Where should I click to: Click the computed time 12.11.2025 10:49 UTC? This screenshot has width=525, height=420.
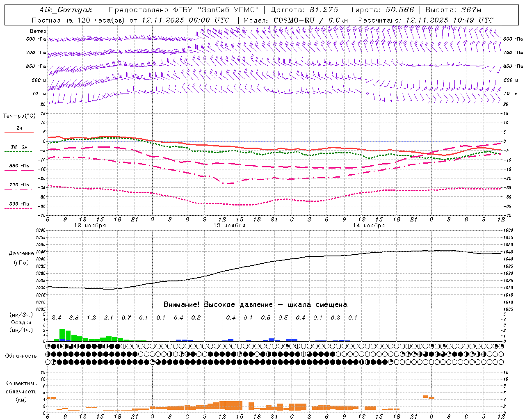pyautogui.click(x=450, y=20)
